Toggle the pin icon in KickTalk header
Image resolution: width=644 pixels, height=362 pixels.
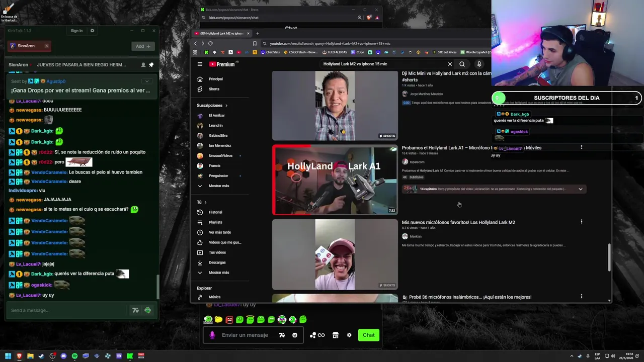pos(151,65)
